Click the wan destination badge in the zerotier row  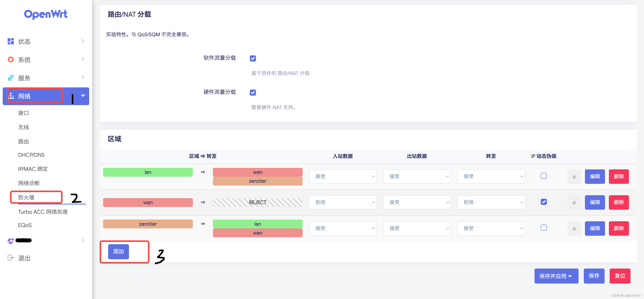click(258, 233)
